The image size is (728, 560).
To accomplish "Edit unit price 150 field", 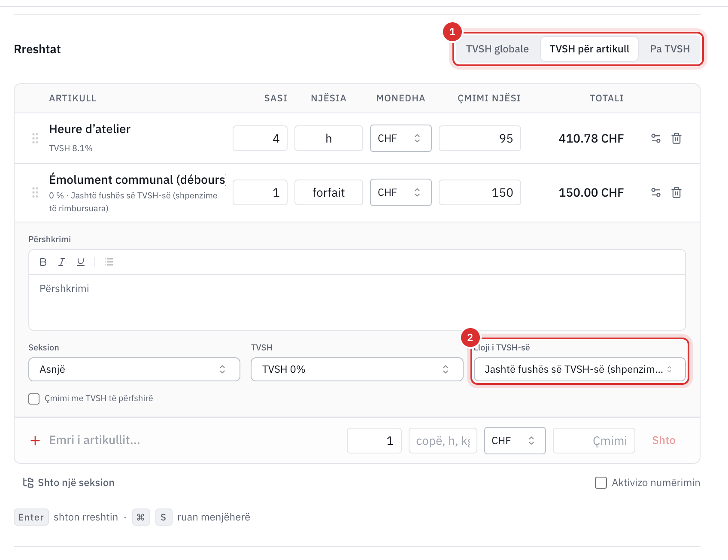I will click(480, 192).
